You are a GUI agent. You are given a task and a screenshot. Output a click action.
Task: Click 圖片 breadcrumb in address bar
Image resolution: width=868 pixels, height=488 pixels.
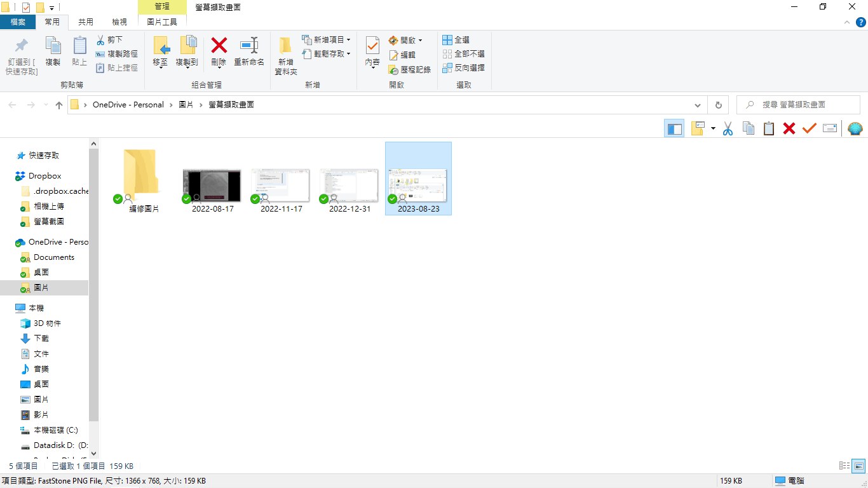[186, 105]
